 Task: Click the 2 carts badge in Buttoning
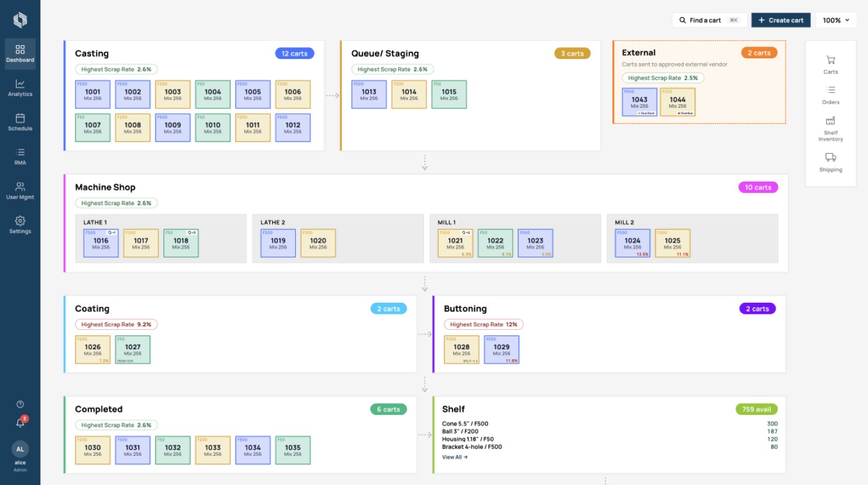tap(758, 309)
